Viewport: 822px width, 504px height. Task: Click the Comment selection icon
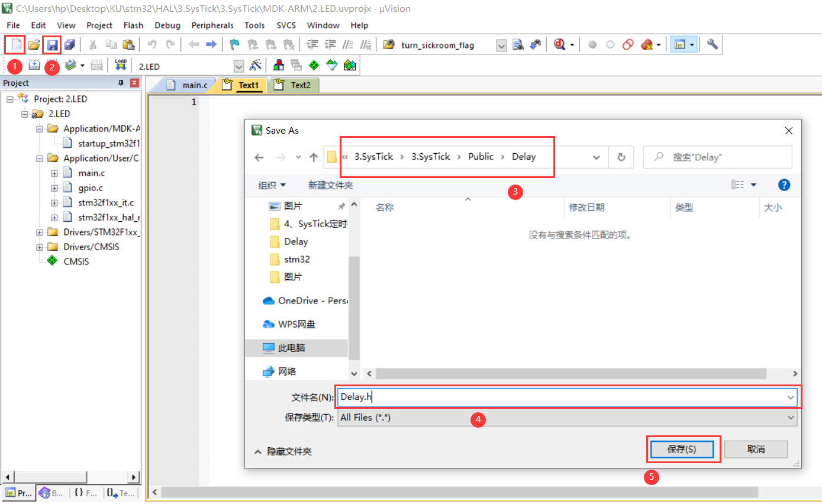349,44
